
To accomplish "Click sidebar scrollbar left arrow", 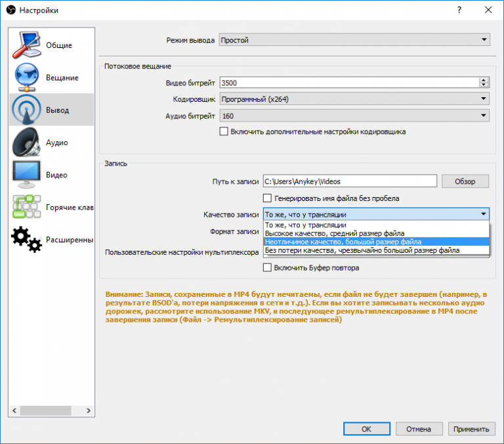I will click(14, 411).
